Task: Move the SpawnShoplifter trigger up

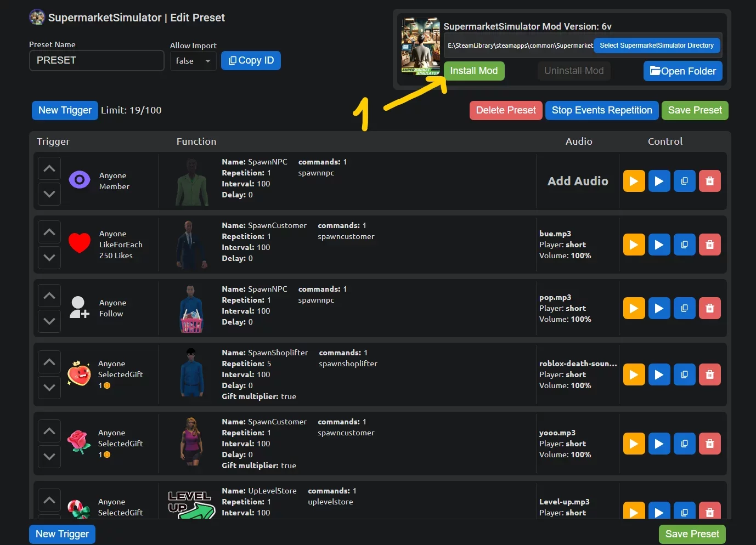Action: pos(49,362)
